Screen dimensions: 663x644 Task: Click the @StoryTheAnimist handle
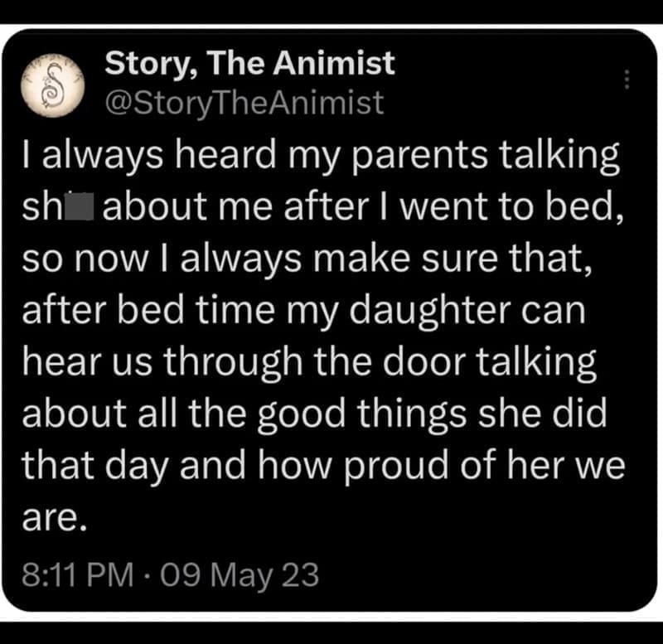point(242,101)
